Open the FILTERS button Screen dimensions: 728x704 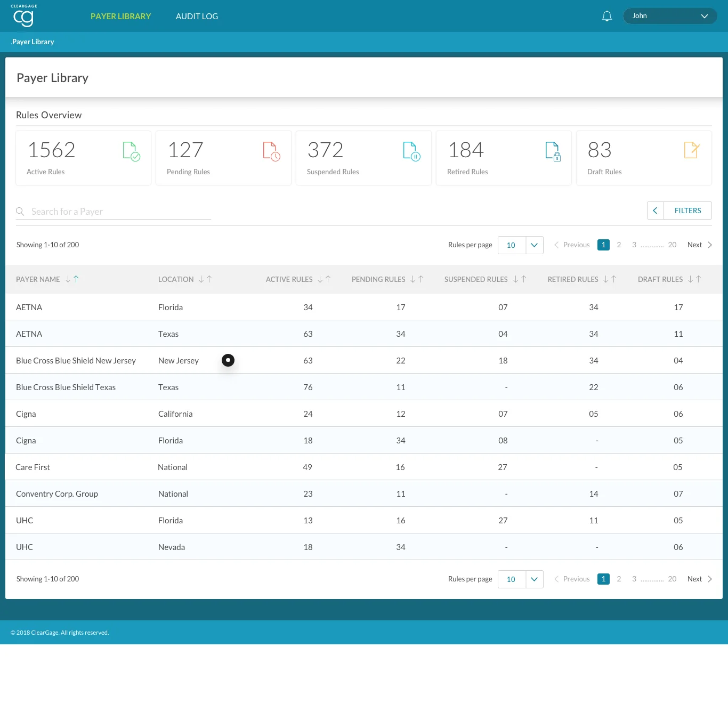point(688,211)
